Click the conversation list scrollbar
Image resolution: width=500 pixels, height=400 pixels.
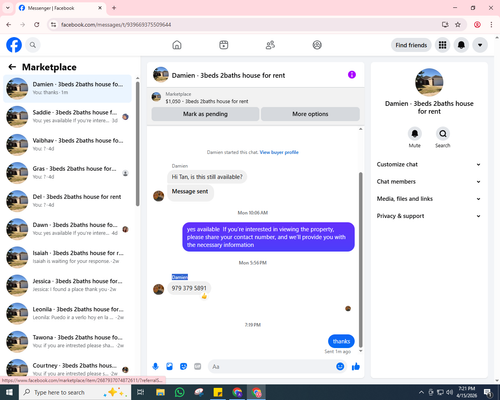(x=137, y=143)
